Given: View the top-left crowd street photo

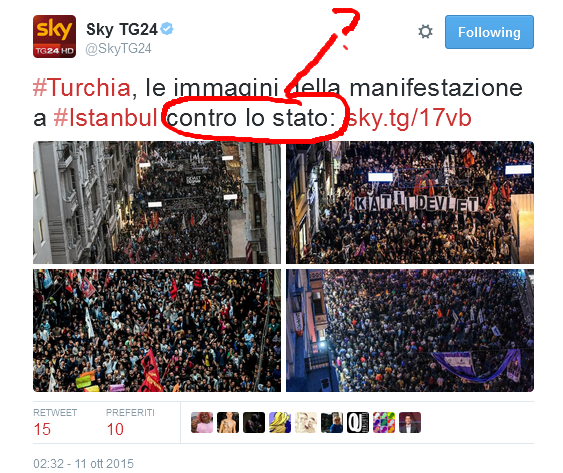Looking at the screenshot, I should [x=157, y=203].
